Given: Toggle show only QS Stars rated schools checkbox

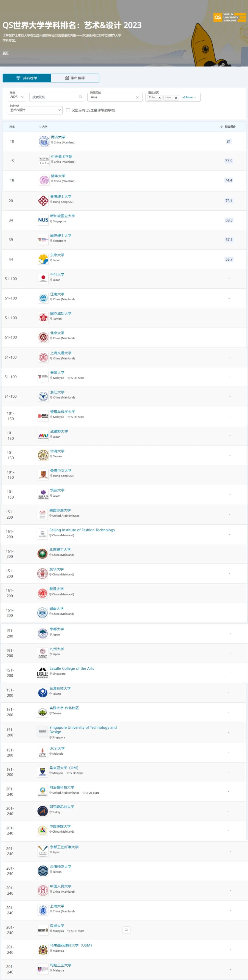Looking at the screenshot, I should pos(68,110).
